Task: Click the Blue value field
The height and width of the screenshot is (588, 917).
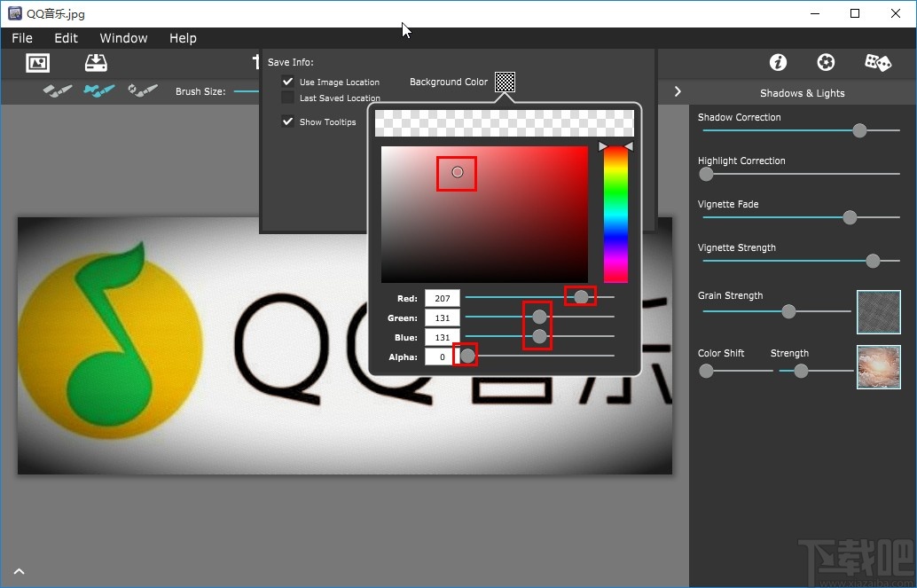Action: point(443,337)
